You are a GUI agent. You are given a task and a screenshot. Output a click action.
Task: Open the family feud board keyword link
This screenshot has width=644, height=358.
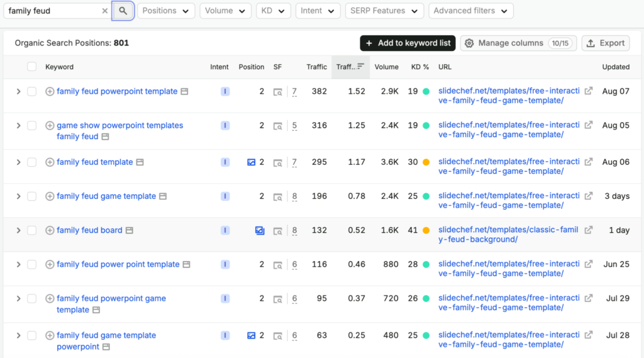coord(89,230)
